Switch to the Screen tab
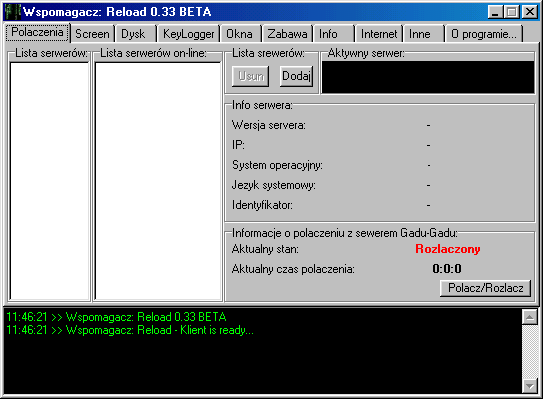The height and width of the screenshot is (399, 543). (92, 34)
